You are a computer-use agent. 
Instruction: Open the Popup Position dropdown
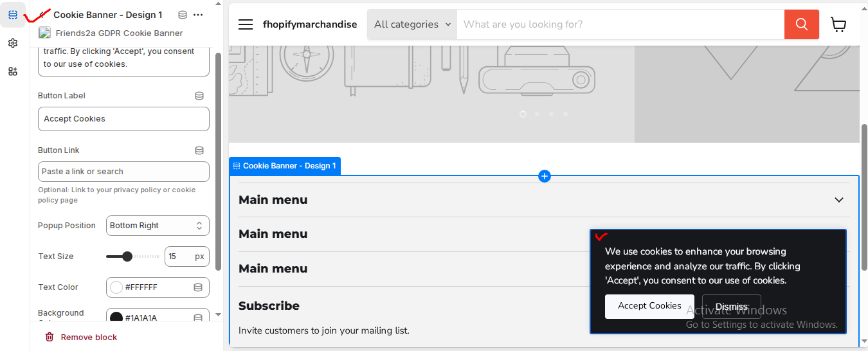point(158,226)
